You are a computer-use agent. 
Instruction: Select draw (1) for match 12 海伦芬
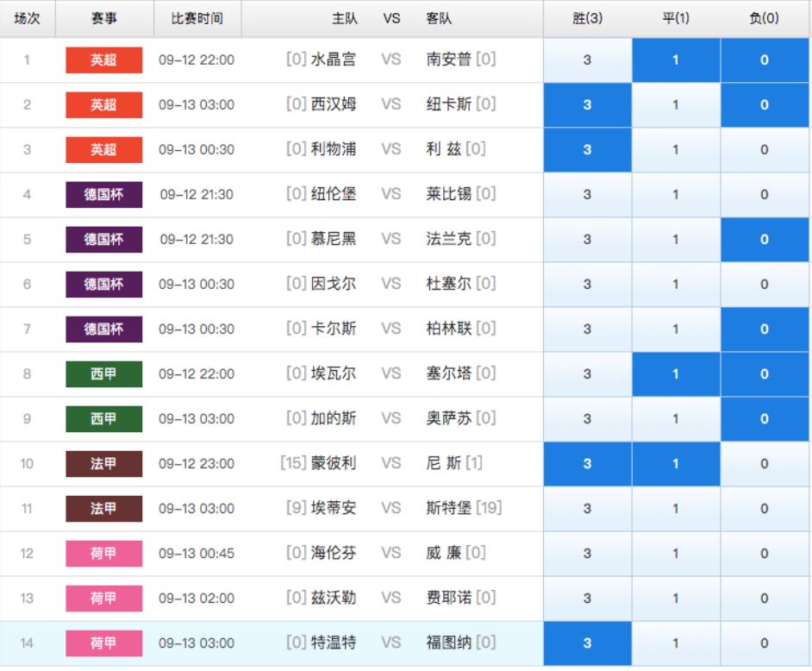pyautogui.click(x=676, y=554)
